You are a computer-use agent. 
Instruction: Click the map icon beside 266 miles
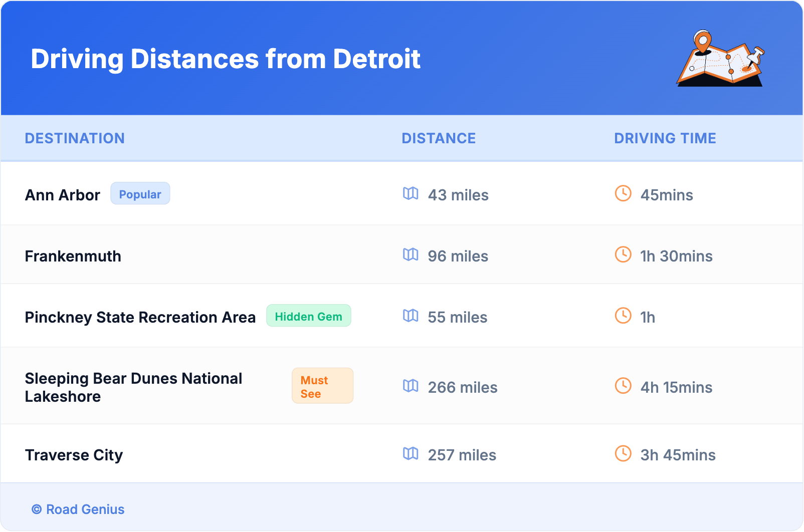point(411,386)
